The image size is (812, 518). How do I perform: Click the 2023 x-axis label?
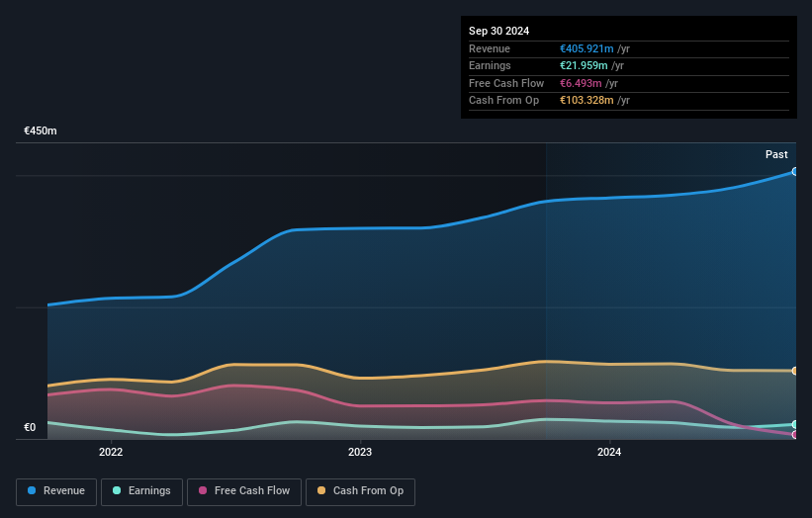tap(360, 452)
